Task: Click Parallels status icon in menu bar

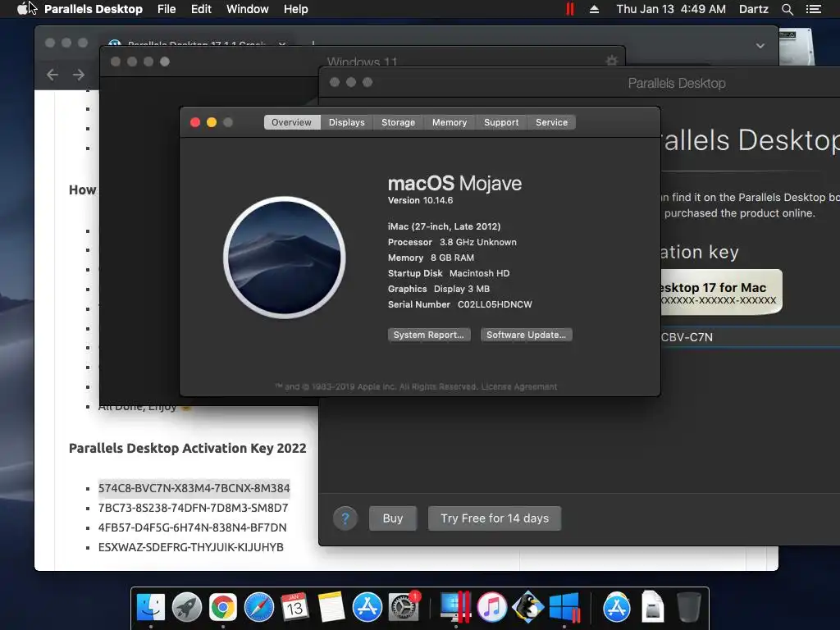Action: (570, 9)
